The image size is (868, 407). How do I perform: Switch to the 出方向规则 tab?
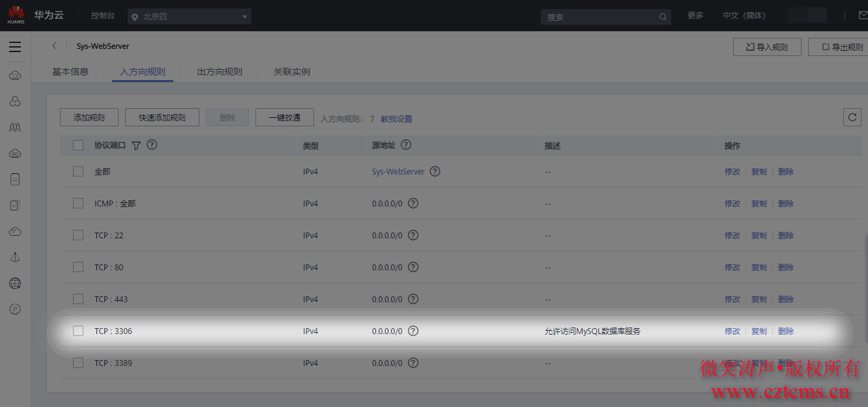(220, 72)
